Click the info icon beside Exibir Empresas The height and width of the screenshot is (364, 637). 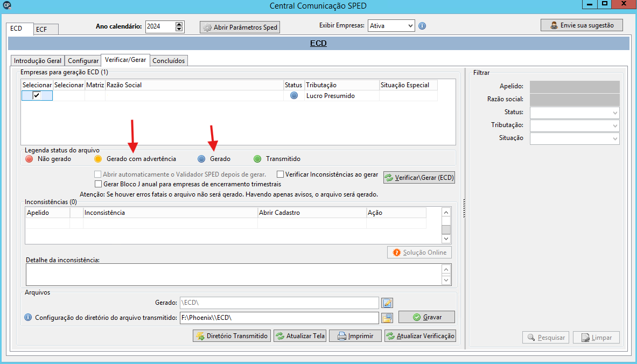tap(422, 26)
